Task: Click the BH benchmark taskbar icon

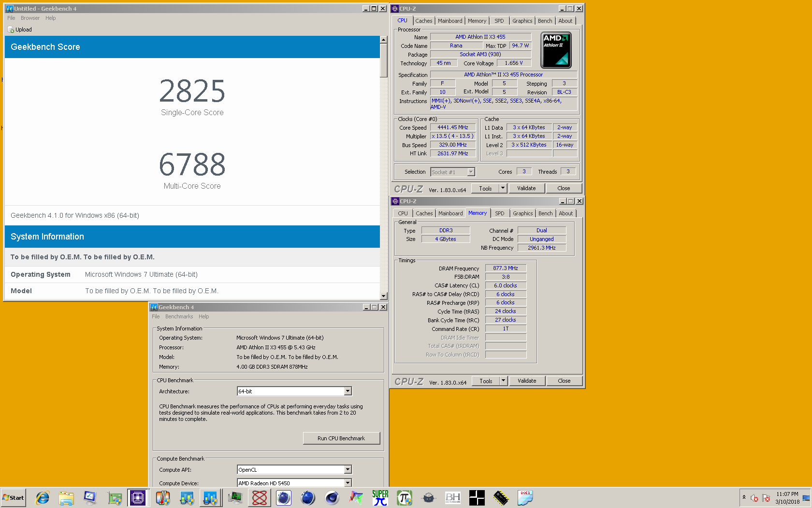Action: click(453, 498)
